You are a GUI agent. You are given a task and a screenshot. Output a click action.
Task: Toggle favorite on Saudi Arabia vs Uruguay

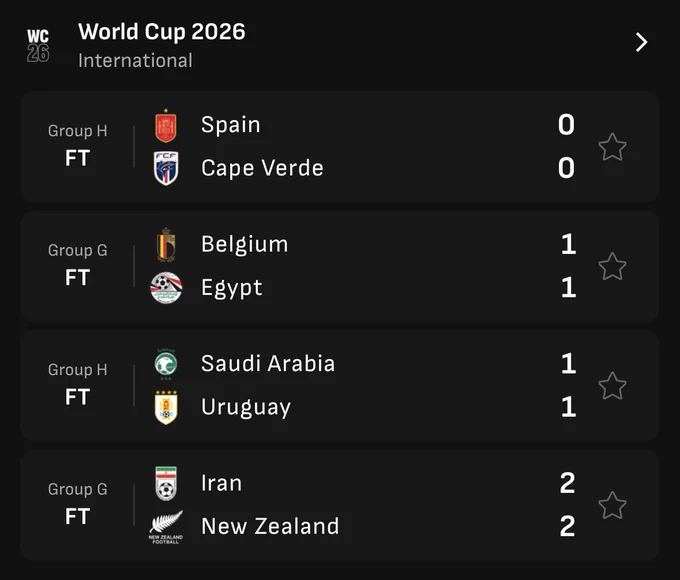point(612,386)
